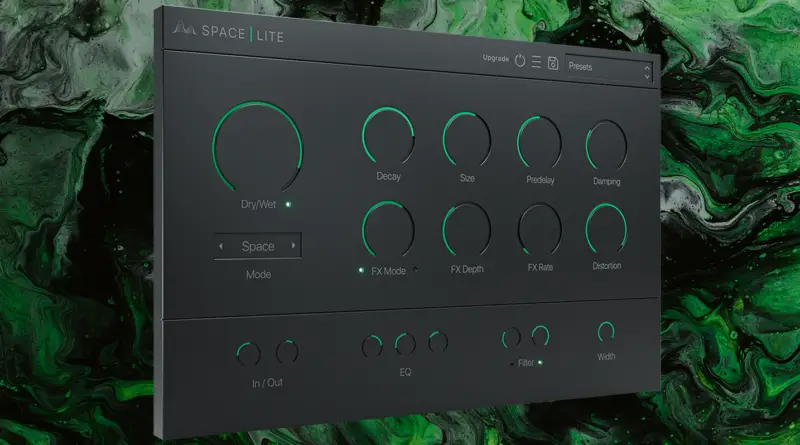The width and height of the screenshot is (800, 445).
Task: Click the Width label text
Action: coord(606,356)
